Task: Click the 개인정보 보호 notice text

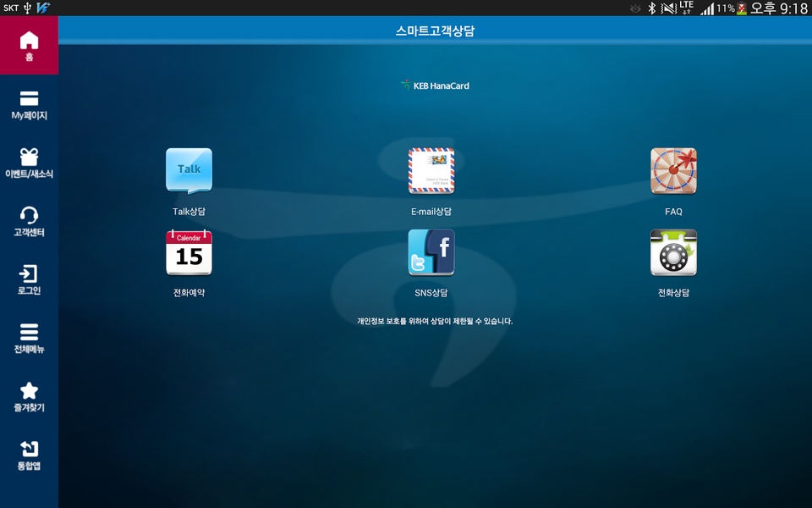Action: click(435, 322)
